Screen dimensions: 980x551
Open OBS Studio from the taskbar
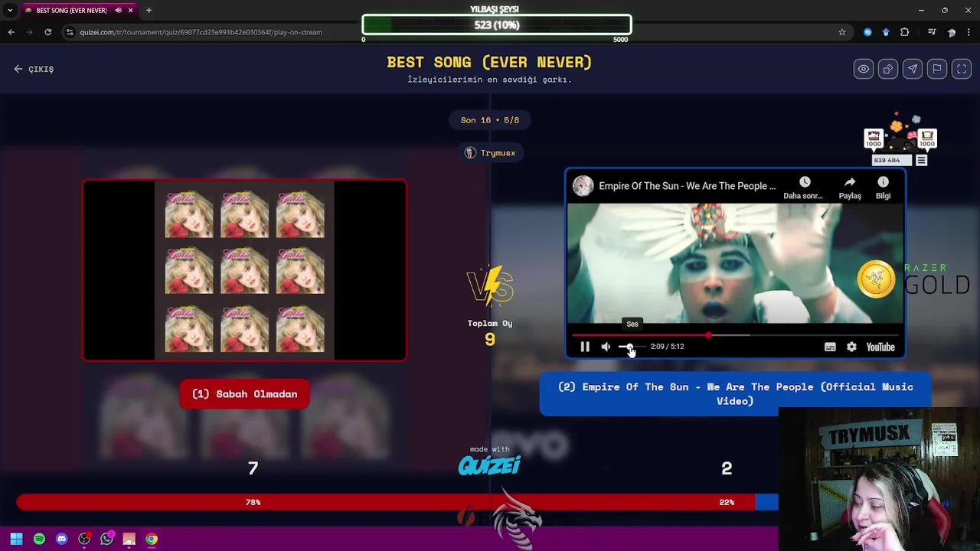[x=84, y=539]
